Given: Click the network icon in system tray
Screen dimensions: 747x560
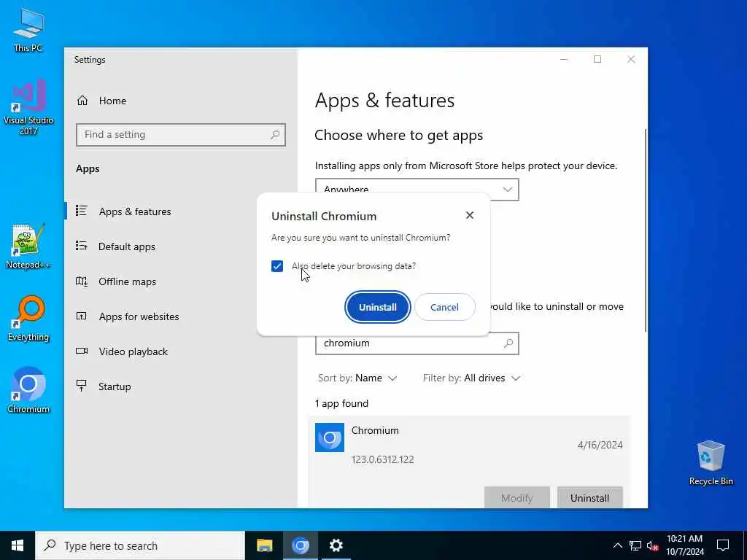Looking at the screenshot, I should click(635, 545).
